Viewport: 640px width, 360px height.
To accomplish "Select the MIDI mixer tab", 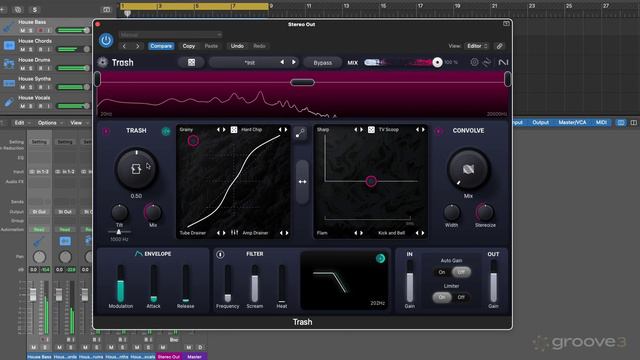I will [601, 122].
